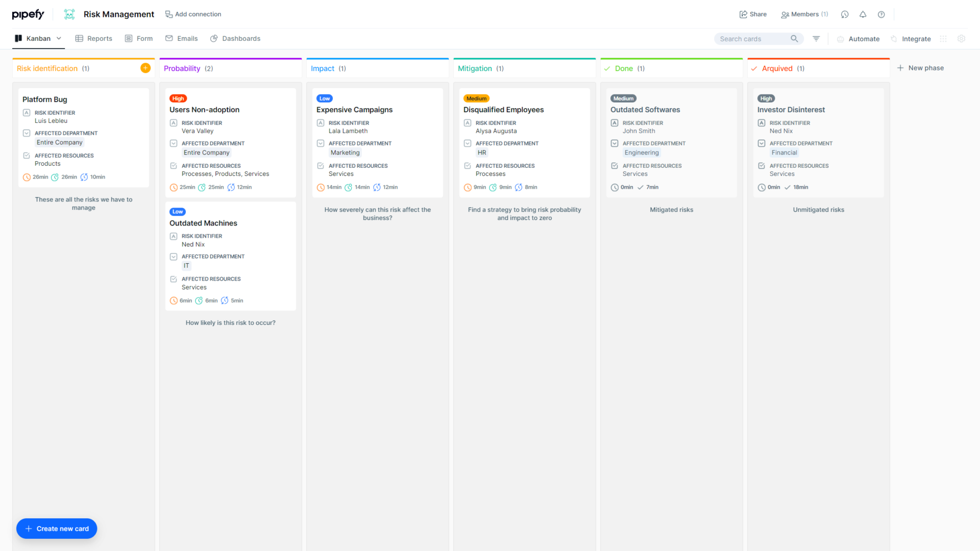Open the filter icon beside the search bar
980x551 pixels.
click(816, 38)
